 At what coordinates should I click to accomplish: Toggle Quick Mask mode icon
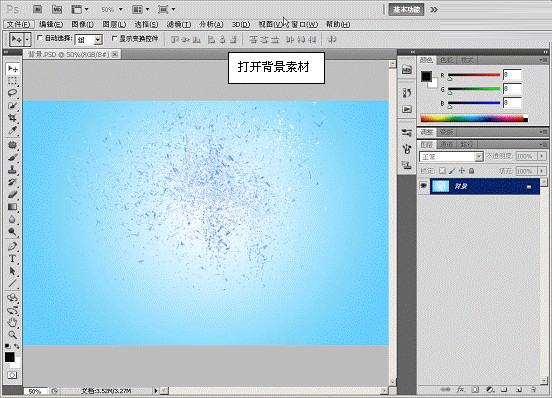12,375
